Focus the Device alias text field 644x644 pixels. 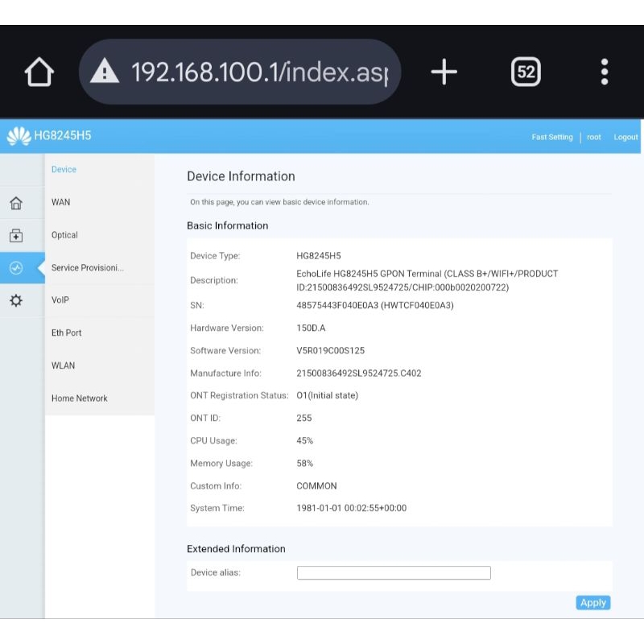coord(394,573)
